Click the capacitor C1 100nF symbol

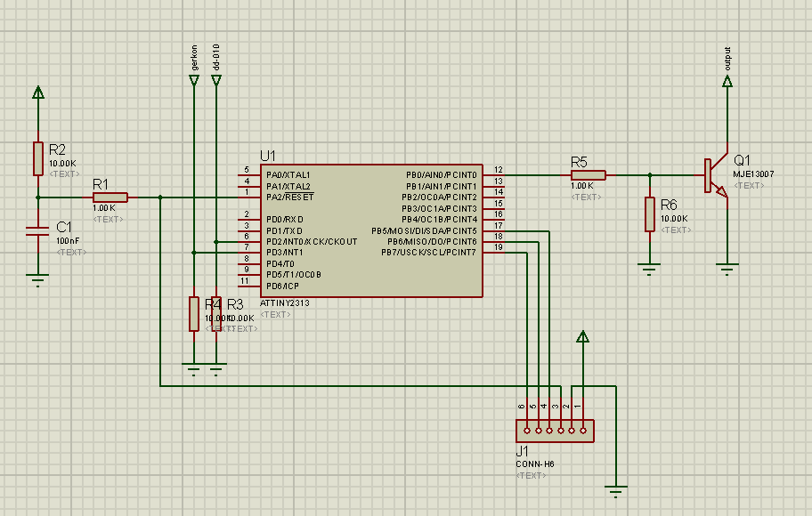click(x=37, y=233)
